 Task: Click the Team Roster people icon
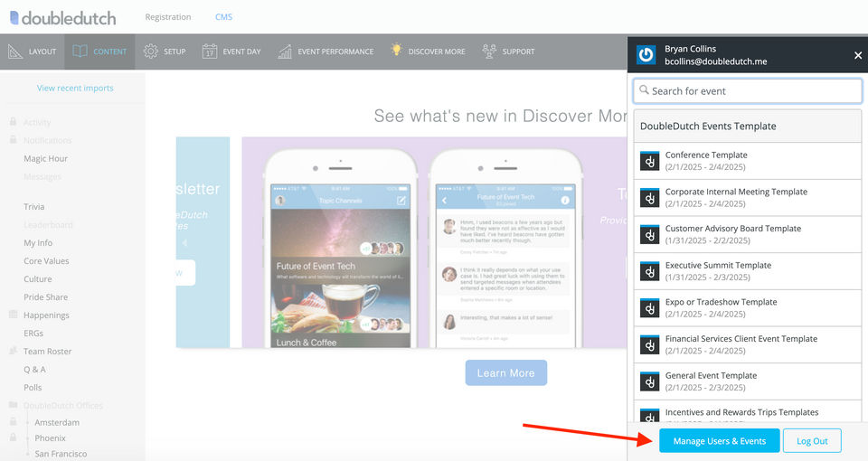(x=13, y=351)
